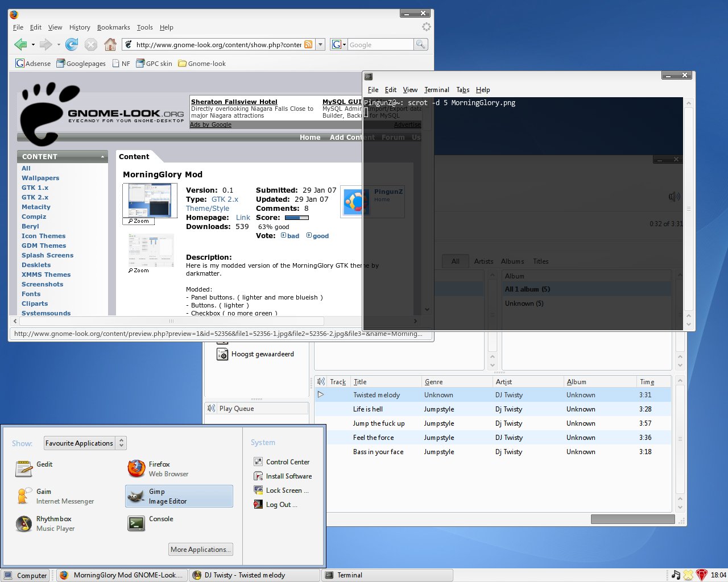Select track 'Life is hell'
728x582 pixels.
(493, 409)
